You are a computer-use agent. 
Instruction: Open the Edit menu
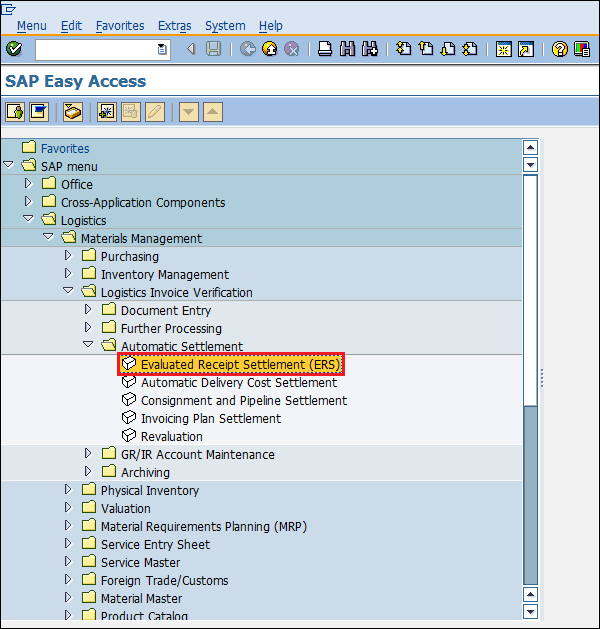[x=71, y=26]
